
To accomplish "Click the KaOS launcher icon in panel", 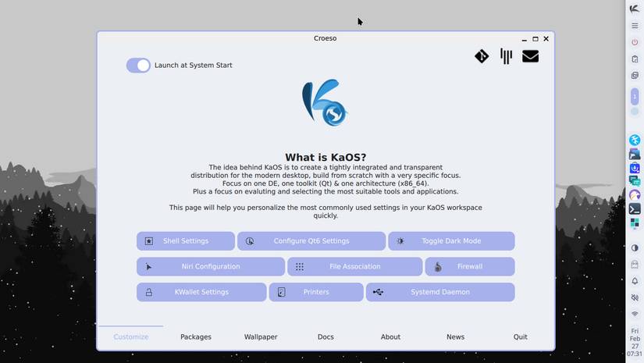I will coord(635,9).
